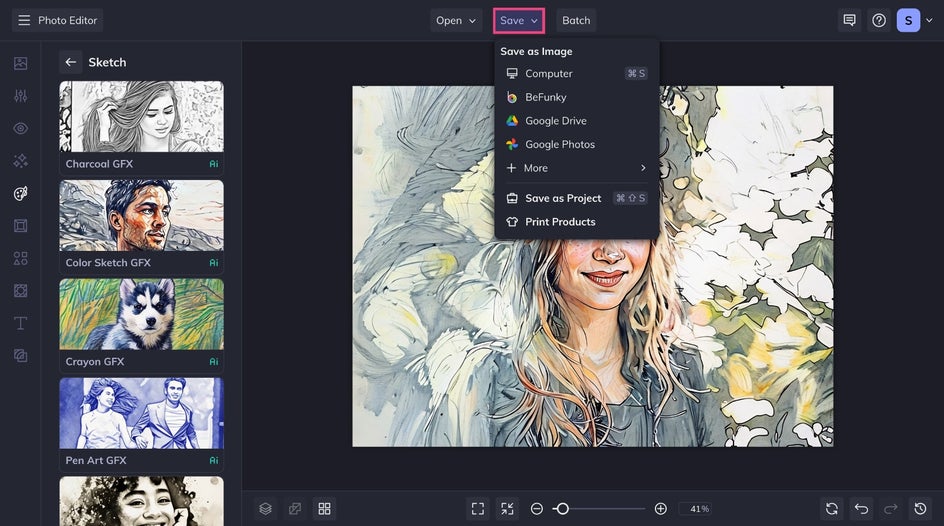The width and height of the screenshot is (944, 526).
Task: Click the Sketch panel heading
Action: (x=107, y=62)
